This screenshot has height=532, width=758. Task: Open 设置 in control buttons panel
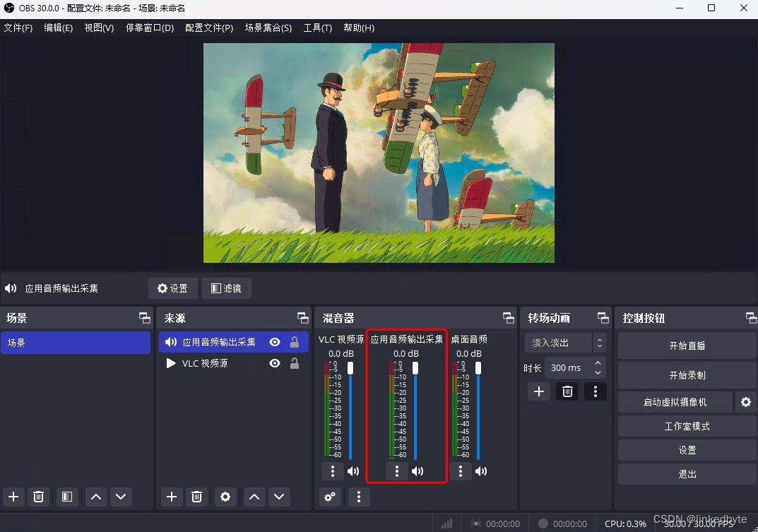[x=687, y=450]
